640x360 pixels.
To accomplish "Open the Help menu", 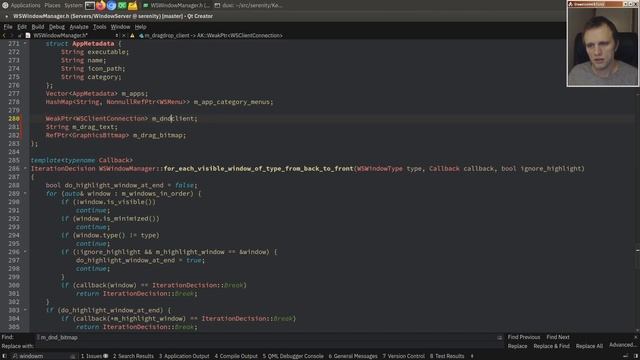I will [x=140, y=27].
